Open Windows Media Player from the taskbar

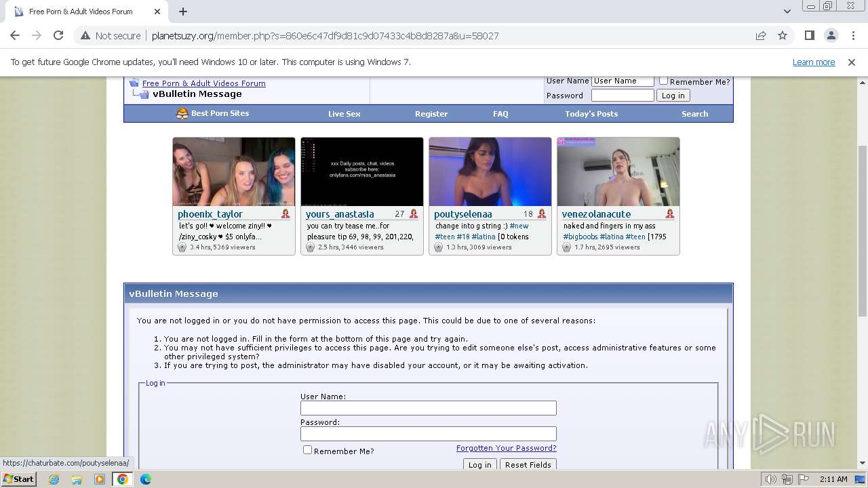pyautogui.click(x=100, y=479)
